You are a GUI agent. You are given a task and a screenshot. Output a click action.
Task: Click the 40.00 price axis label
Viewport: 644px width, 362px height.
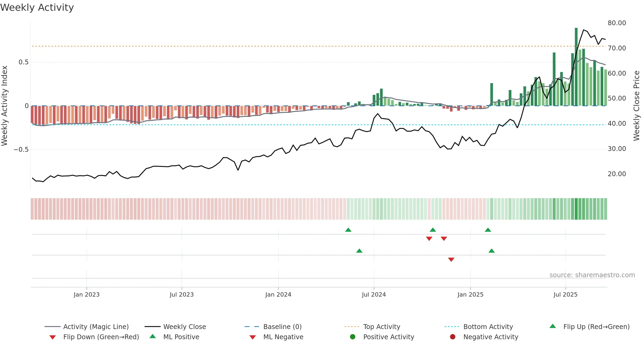click(x=617, y=124)
